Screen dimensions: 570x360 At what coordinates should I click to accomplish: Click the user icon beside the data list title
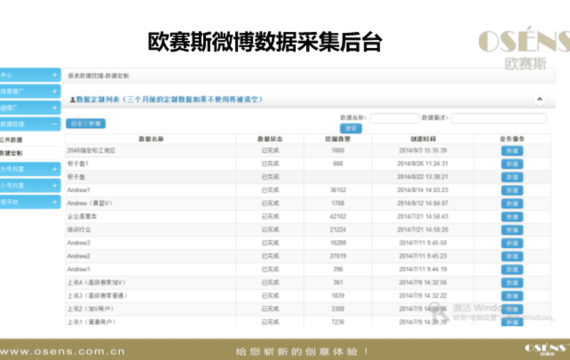[x=72, y=100]
